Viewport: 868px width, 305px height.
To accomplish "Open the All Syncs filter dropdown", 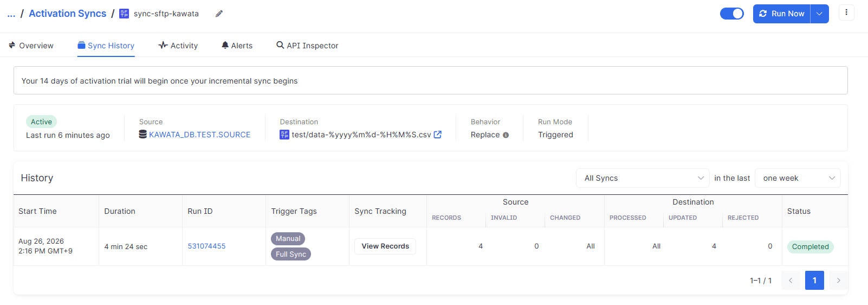I will 643,178.
